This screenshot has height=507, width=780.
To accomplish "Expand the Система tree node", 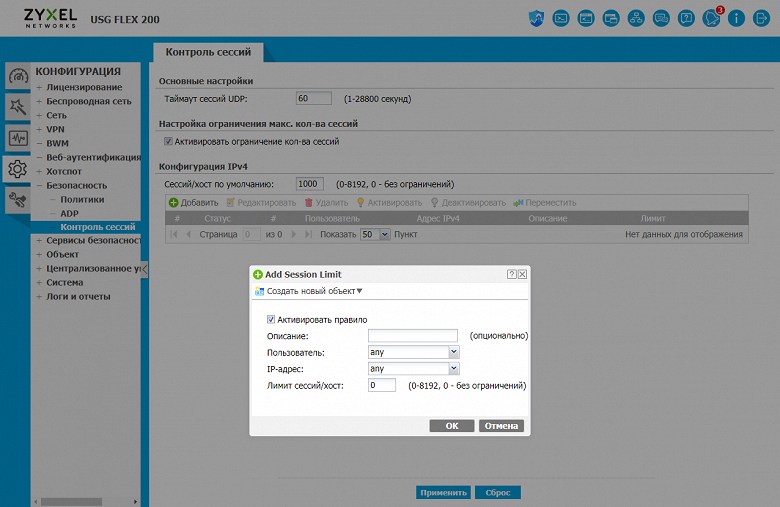I will [x=39, y=282].
